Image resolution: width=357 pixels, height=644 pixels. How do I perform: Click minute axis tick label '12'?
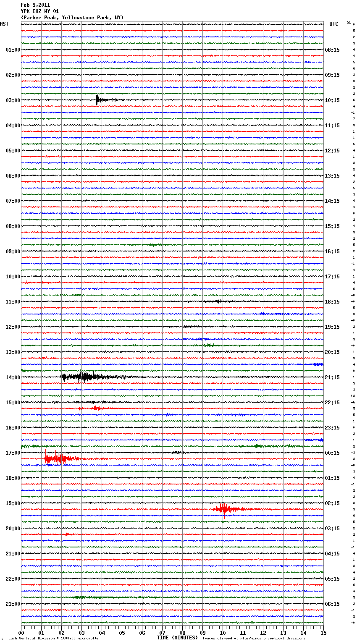[x=263, y=633]
